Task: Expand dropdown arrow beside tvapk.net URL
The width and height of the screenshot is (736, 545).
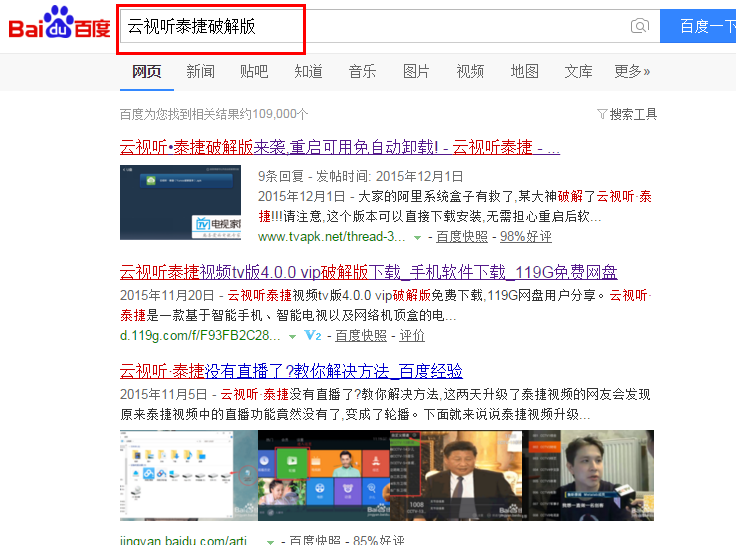Action: [x=417, y=238]
